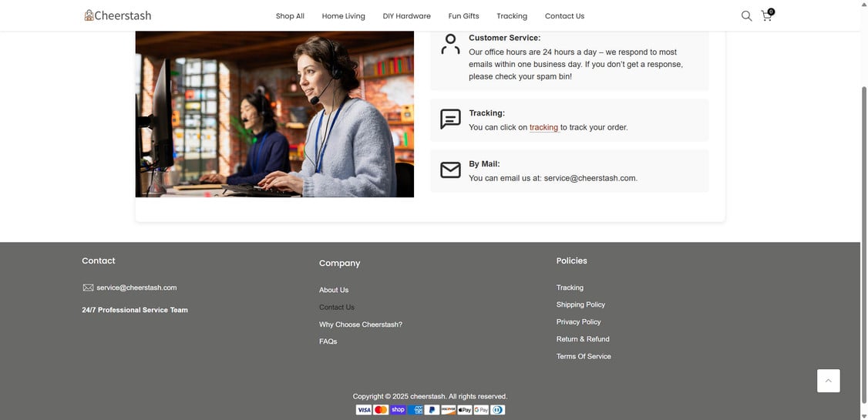This screenshot has height=420, width=868.
Task: Click the customer service agents photo
Action: click(x=274, y=114)
